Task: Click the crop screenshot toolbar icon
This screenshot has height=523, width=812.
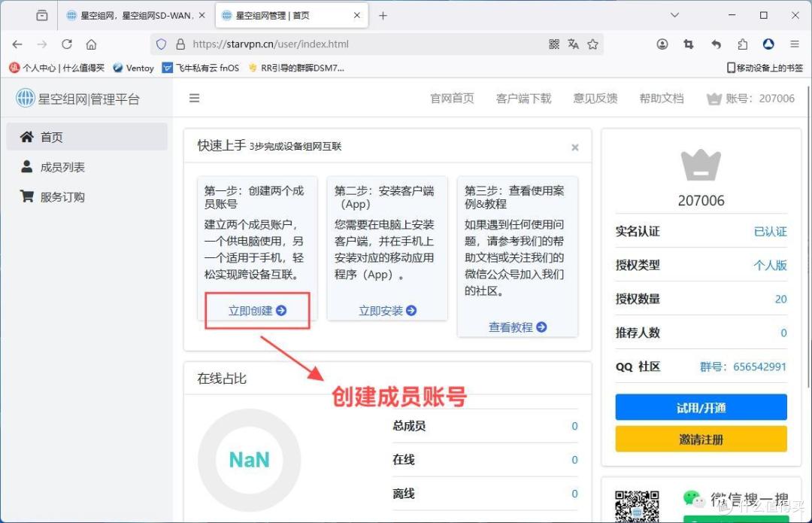Action: tap(689, 44)
